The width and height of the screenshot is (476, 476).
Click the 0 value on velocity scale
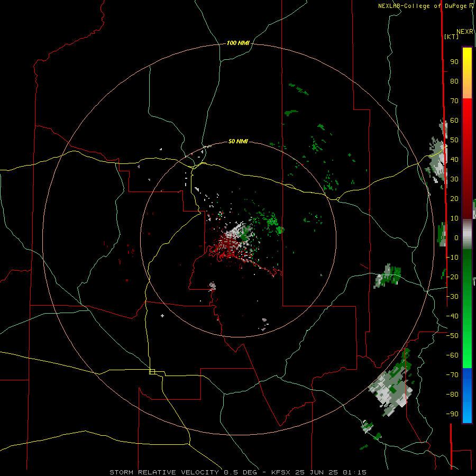click(456, 238)
